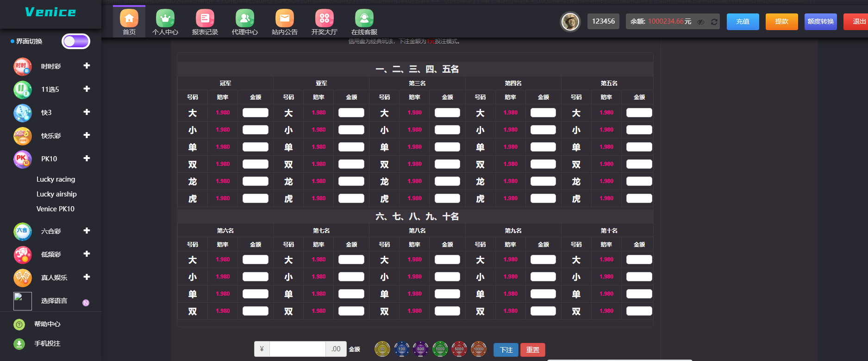Viewport: 868px width, 361px height.
Task: Hide the balance with eye icon
Action: click(701, 22)
